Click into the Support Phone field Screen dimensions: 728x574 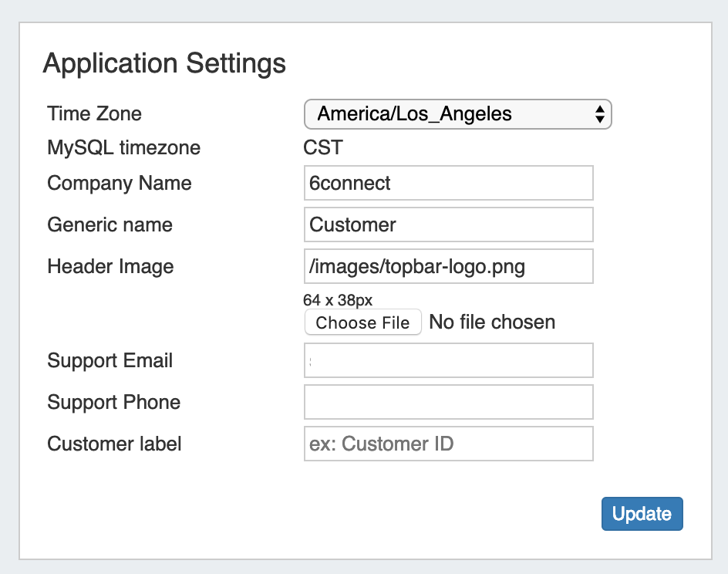[x=448, y=402]
